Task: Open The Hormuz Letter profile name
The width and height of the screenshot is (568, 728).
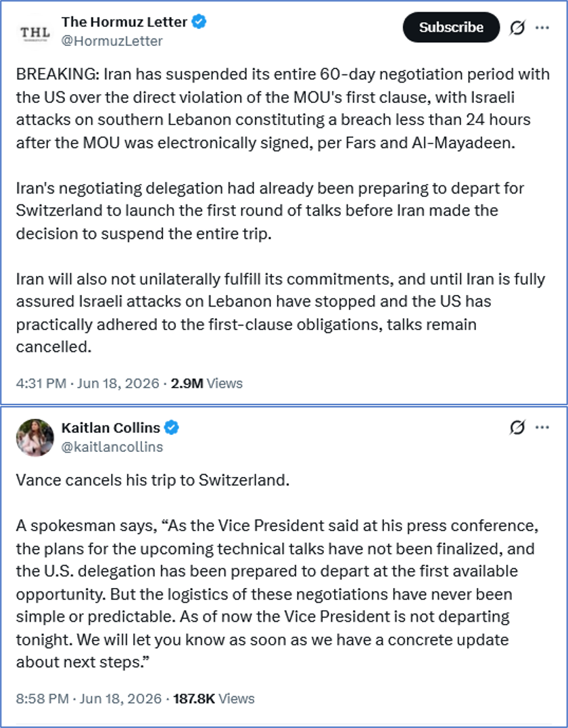Action: pyautogui.click(x=124, y=22)
